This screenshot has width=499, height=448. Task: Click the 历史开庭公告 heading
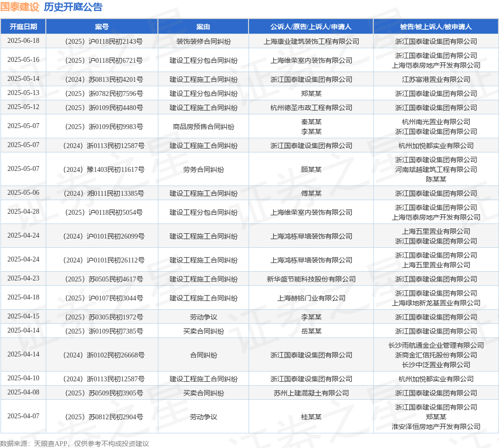point(73,7)
